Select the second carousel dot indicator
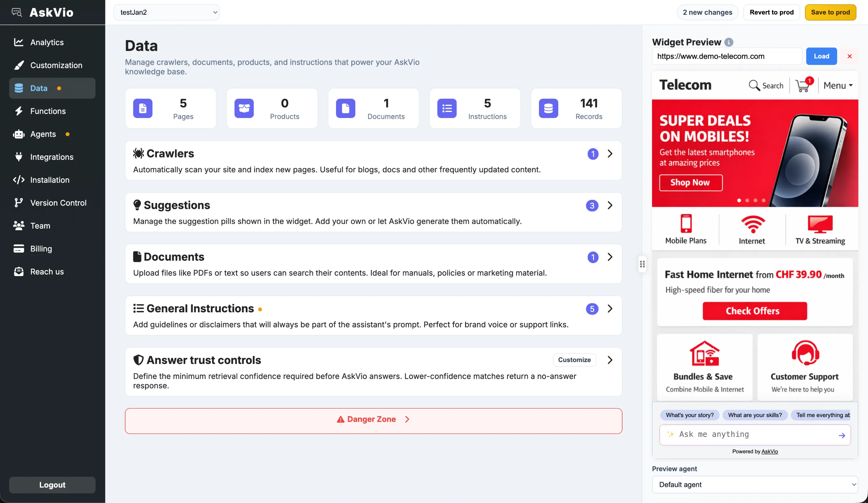This screenshot has width=868, height=503. click(x=747, y=201)
